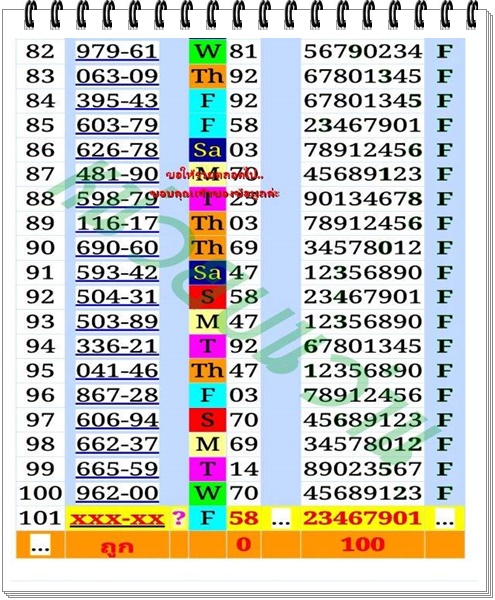Click the 100 value in the orange footer
This screenshot has width=495, height=600.
[x=363, y=544]
